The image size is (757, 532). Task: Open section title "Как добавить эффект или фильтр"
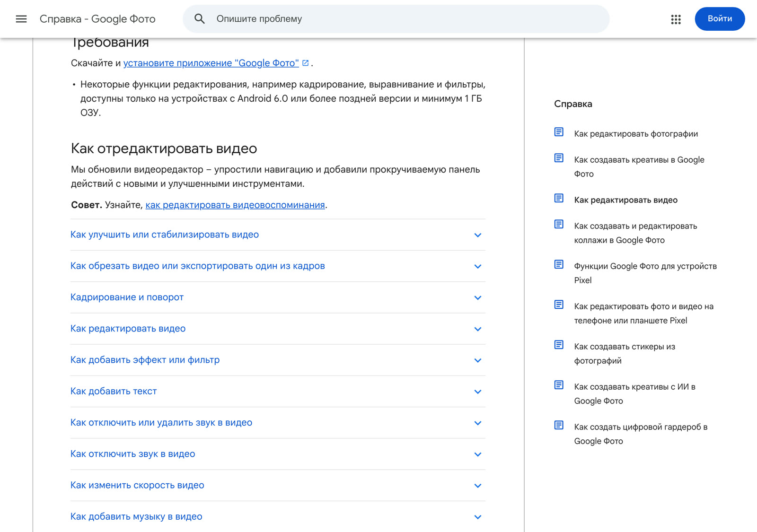(x=145, y=360)
